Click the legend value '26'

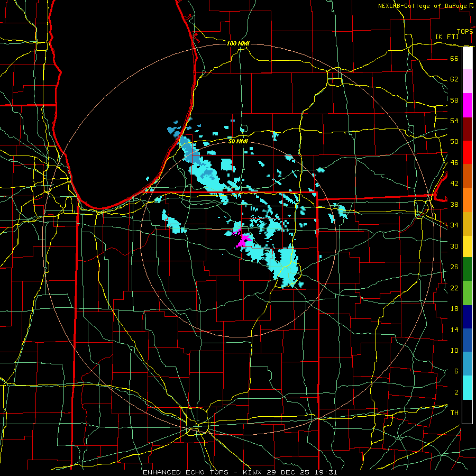pyautogui.click(x=454, y=267)
